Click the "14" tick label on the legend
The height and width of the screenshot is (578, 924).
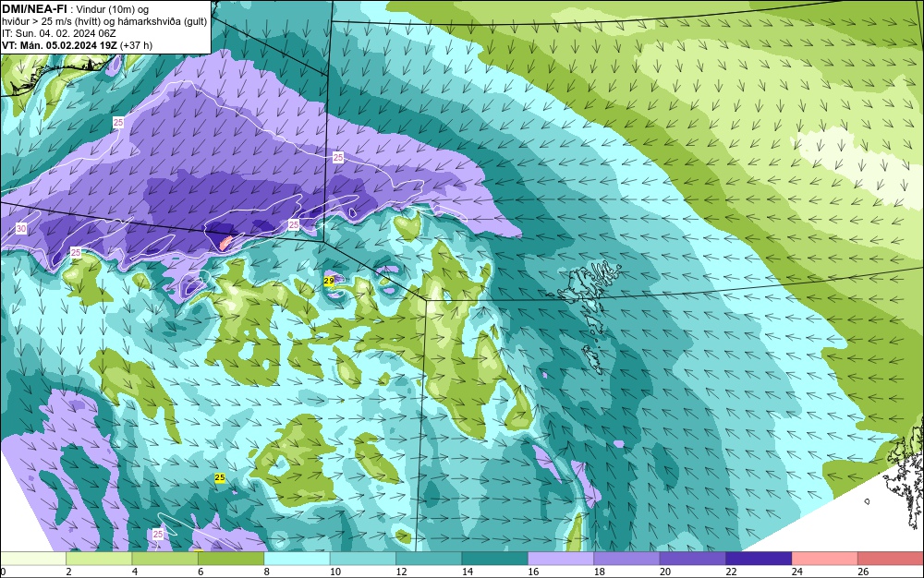[468, 572]
